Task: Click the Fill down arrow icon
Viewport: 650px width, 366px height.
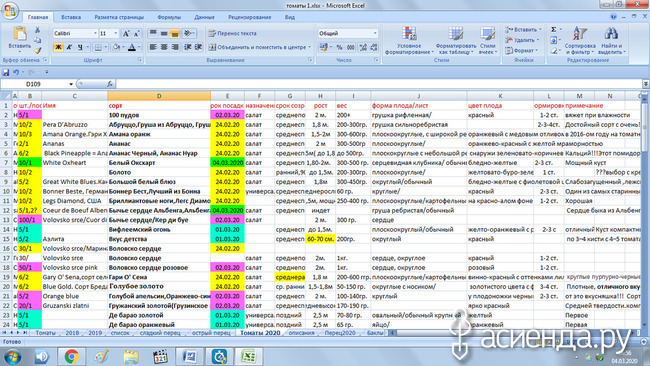Action: [x=553, y=40]
